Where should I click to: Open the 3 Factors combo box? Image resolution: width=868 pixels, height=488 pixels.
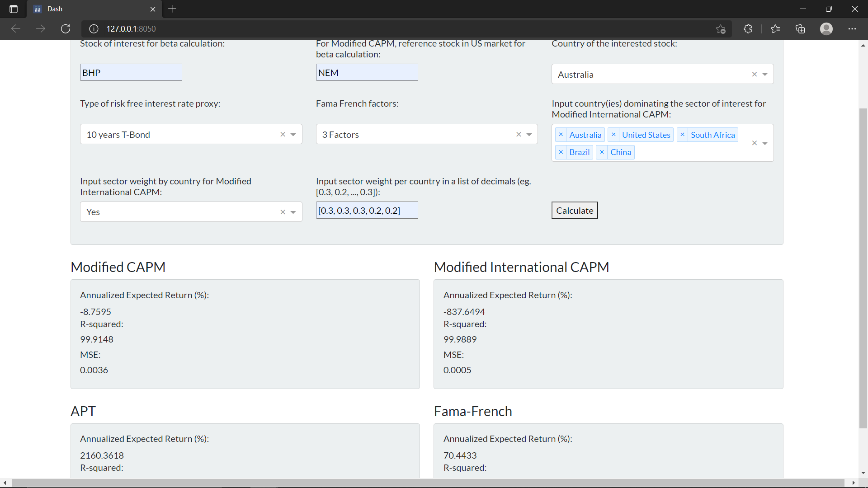coord(427,134)
